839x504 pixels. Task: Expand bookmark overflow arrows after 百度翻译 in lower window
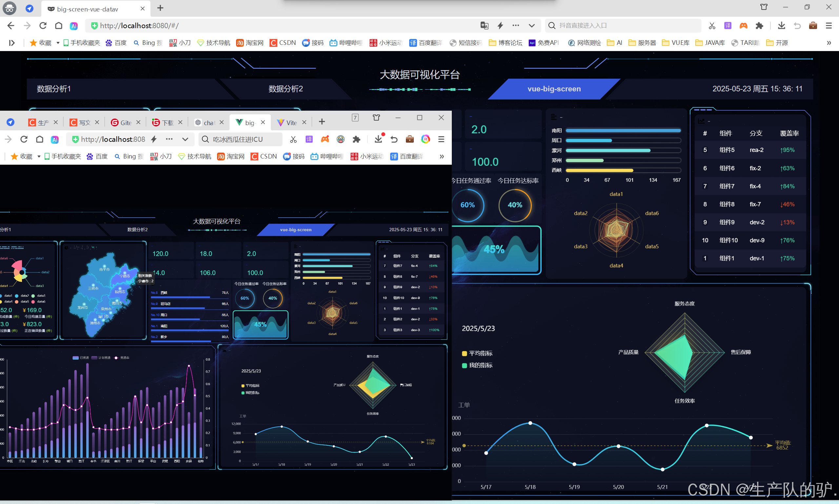[x=442, y=157]
